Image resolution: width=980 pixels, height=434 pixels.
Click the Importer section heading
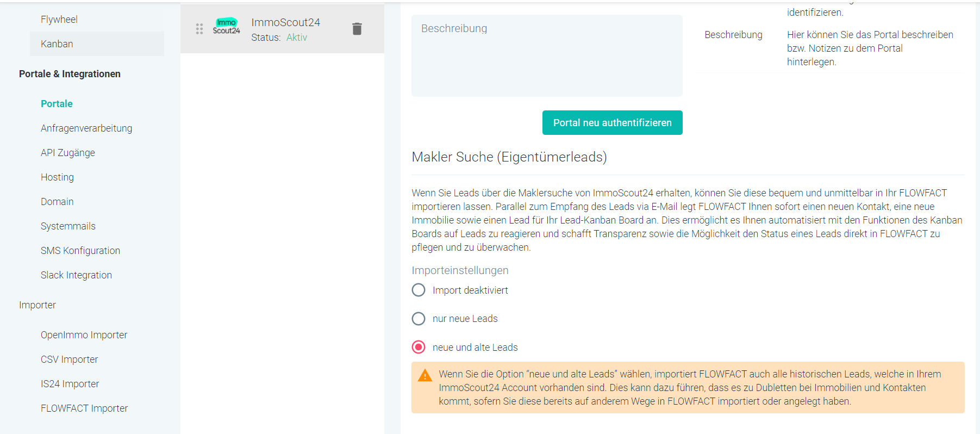tap(38, 305)
